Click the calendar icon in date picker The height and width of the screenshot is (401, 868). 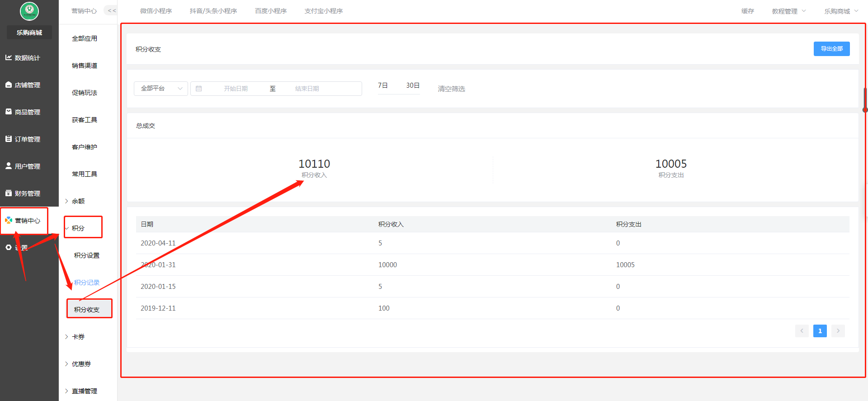click(199, 89)
